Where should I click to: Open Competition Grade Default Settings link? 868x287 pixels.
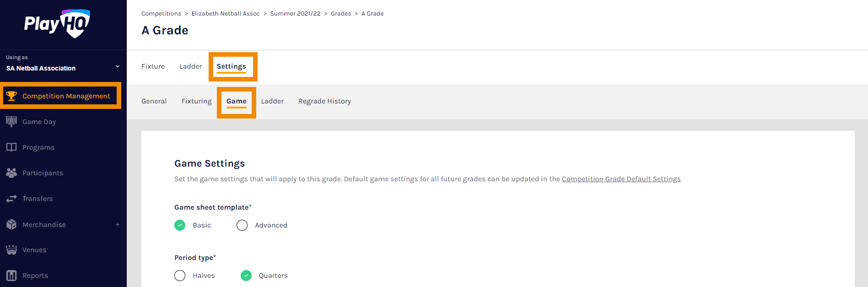pos(621,179)
